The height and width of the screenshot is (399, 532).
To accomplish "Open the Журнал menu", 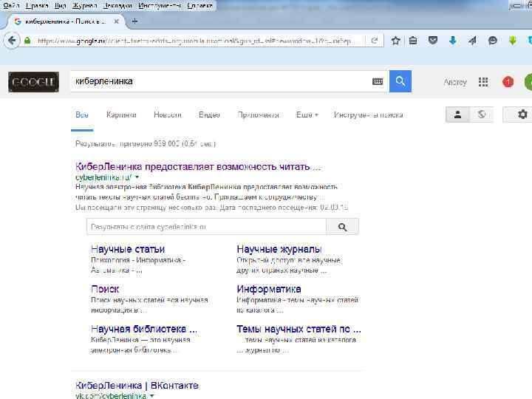I will click(x=84, y=5).
